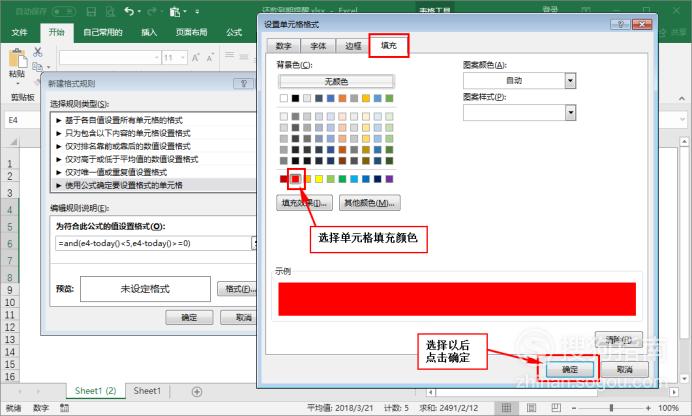692x416 pixels.
Task: Open the 文件 ribbon tab
Action: point(19,32)
